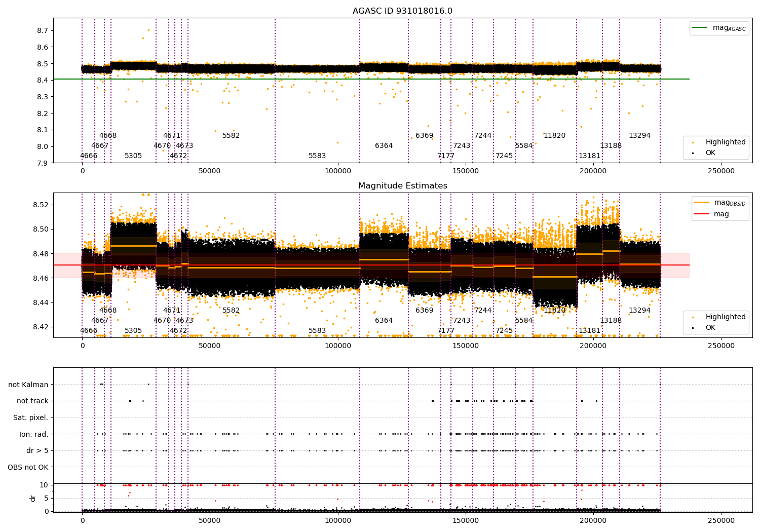Click OBSID label 4667 in the top plot
The image size is (760, 532).
[100, 145]
